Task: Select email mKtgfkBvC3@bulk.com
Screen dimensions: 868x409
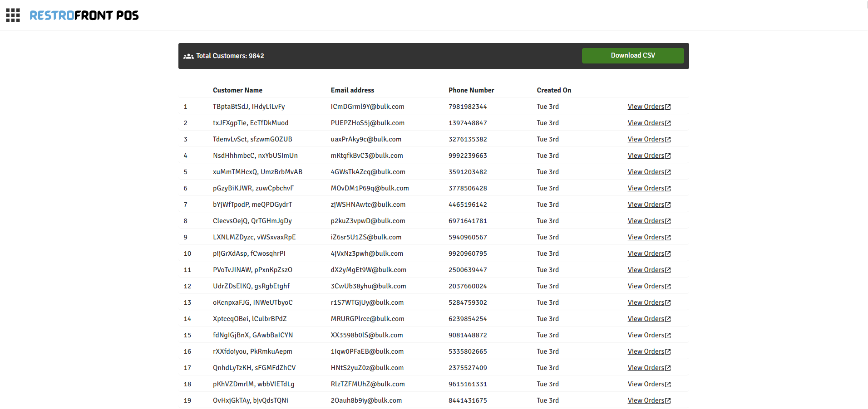Action: coord(367,156)
